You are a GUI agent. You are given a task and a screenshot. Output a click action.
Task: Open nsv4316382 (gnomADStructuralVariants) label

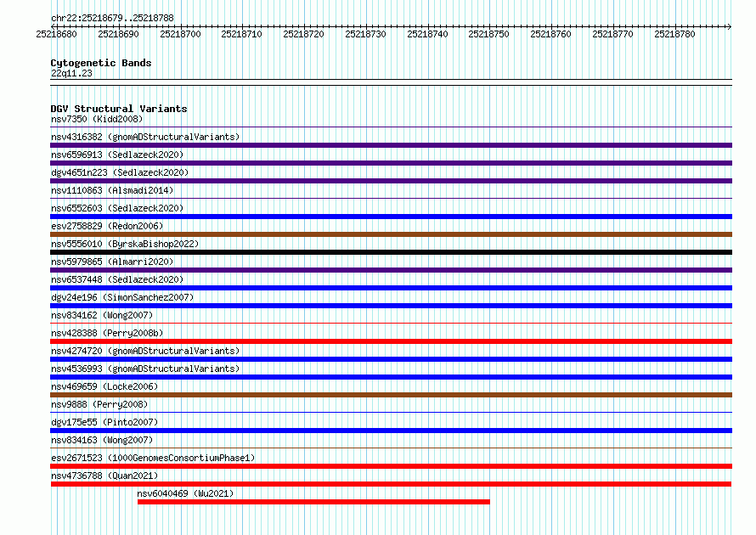145,137
